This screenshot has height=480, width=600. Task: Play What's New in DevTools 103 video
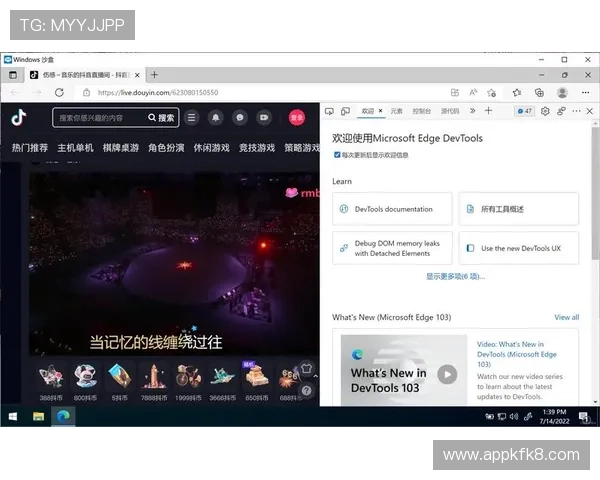tap(447, 374)
